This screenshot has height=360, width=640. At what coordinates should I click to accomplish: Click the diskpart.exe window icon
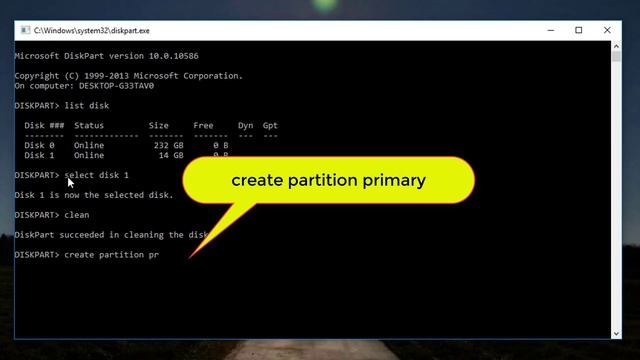(x=25, y=30)
